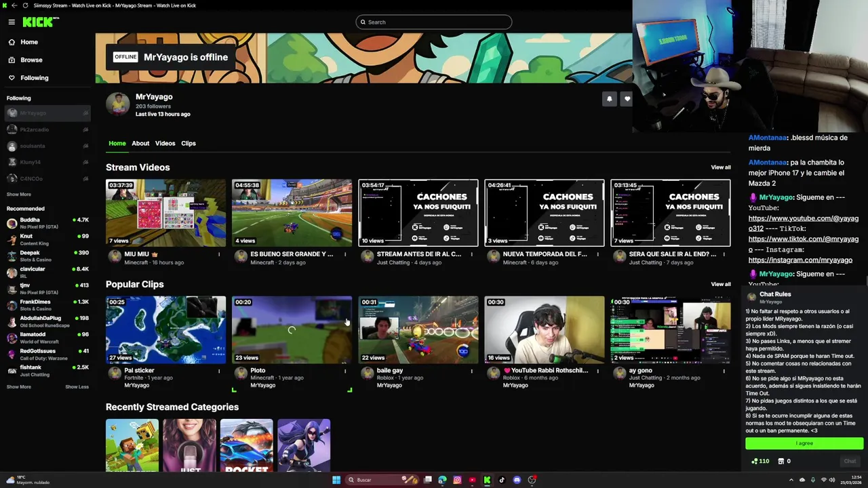The height and width of the screenshot is (488, 868).
Task: Open Instagram from the taskbar
Action: (x=457, y=480)
